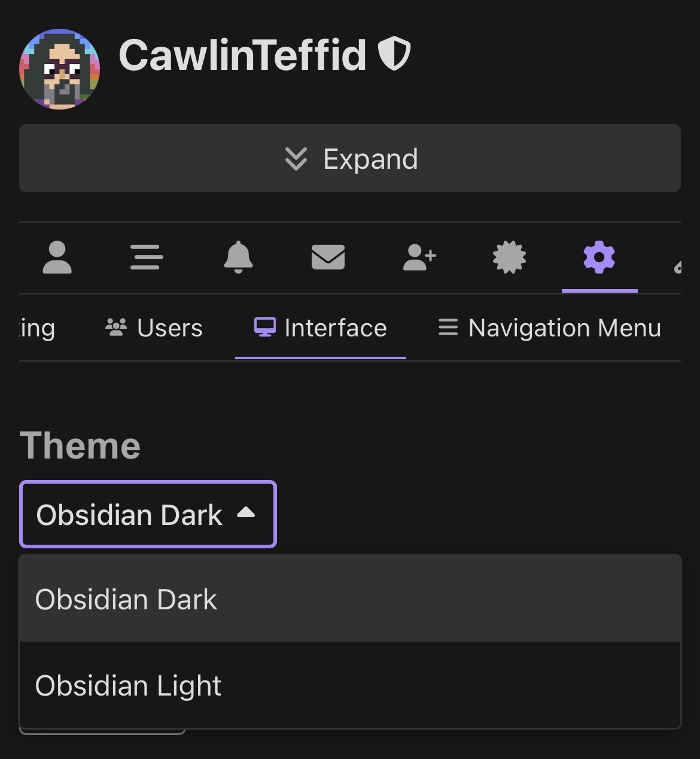
Task: Click the CawlinTeffid username link
Action: (242, 55)
